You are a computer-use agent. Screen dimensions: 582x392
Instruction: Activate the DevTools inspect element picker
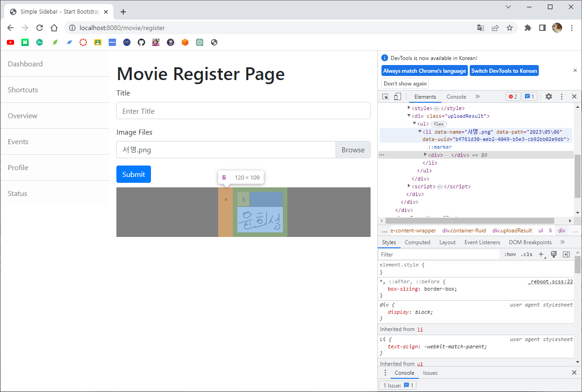[x=386, y=96]
